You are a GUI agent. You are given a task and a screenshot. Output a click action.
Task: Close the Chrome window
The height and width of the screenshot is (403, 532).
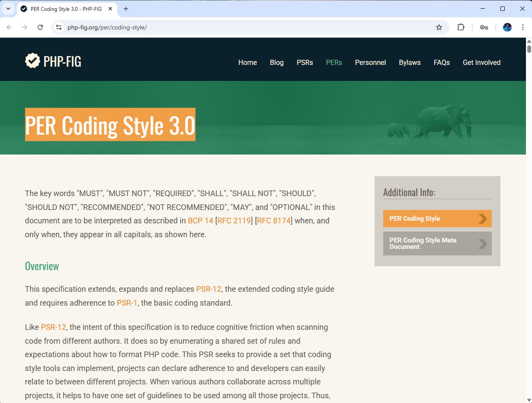point(522,9)
